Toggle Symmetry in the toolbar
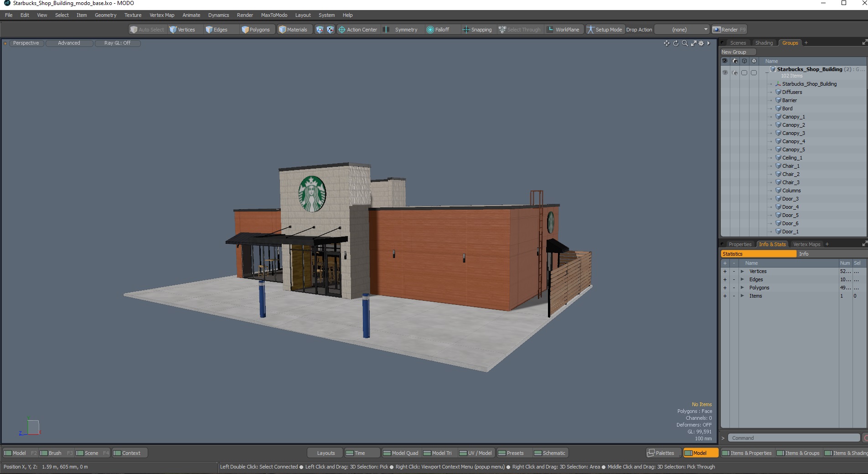 pyautogui.click(x=401, y=30)
